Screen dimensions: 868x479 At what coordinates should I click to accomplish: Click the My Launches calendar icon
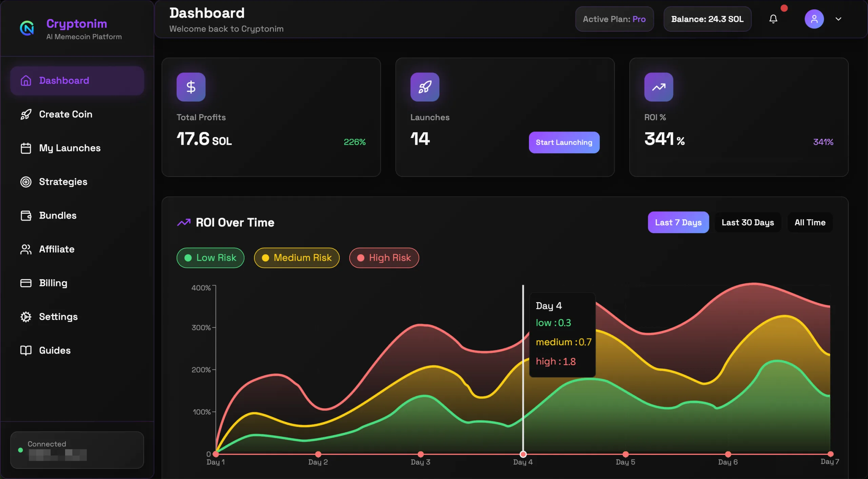pyautogui.click(x=26, y=148)
